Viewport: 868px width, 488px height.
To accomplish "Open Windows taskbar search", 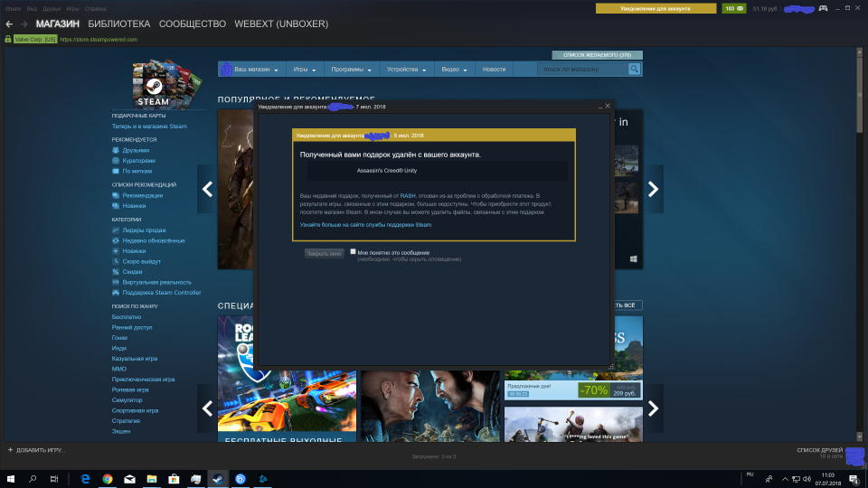I will pos(33,479).
